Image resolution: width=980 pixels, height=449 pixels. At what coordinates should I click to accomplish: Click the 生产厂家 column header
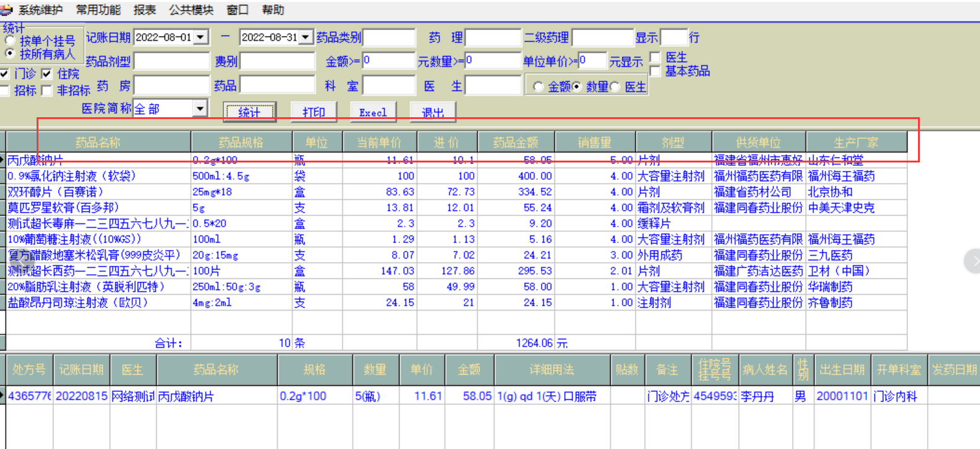click(857, 142)
